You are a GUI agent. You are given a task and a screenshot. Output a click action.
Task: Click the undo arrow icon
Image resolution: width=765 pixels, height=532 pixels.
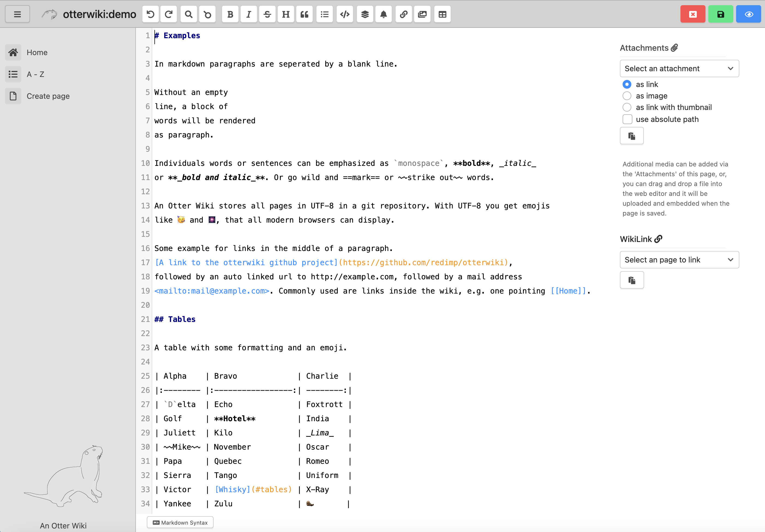point(151,14)
